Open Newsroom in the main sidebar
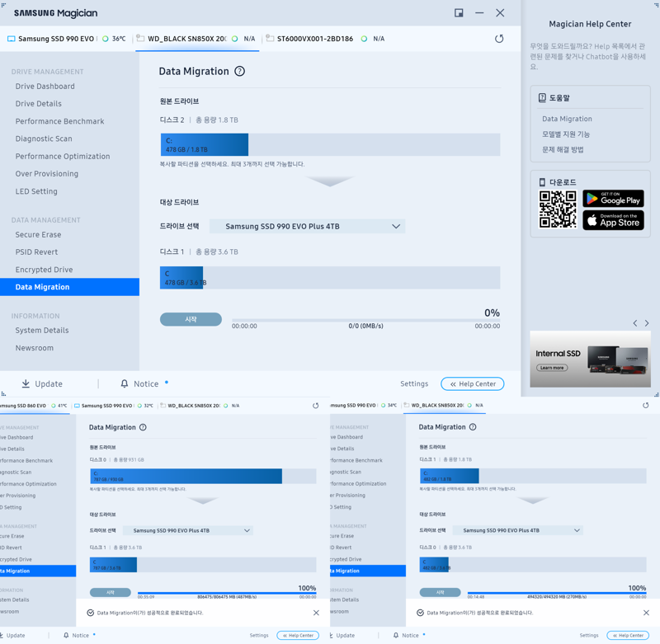This screenshot has width=660, height=644. tap(35, 348)
